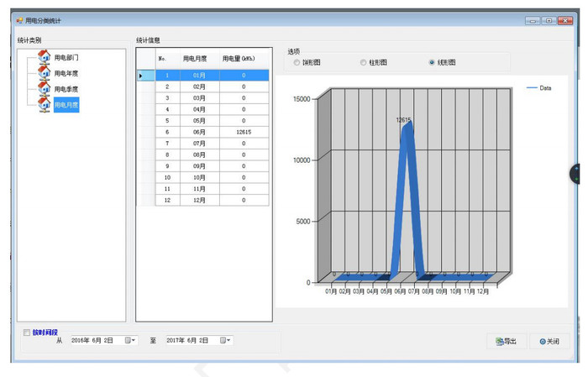Select the 07月 cell in the table
Viewport: 588px width, 377px height.
click(200, 144)
